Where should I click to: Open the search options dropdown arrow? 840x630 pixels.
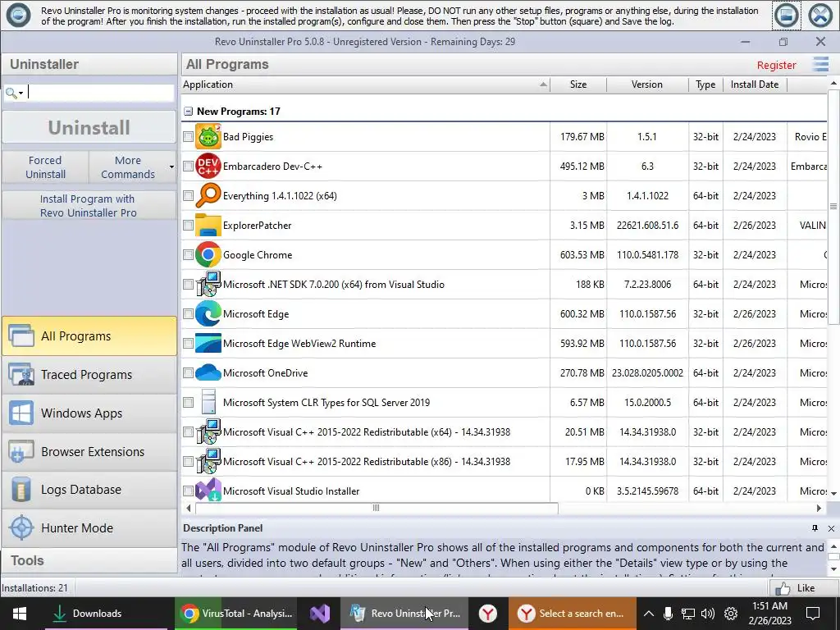point(21,94)
